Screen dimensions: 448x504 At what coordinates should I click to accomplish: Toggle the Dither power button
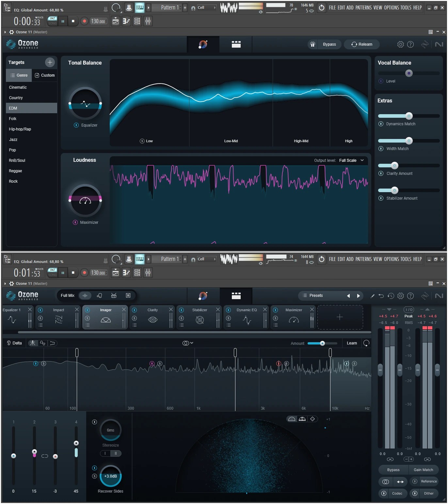tap(415, 494)
